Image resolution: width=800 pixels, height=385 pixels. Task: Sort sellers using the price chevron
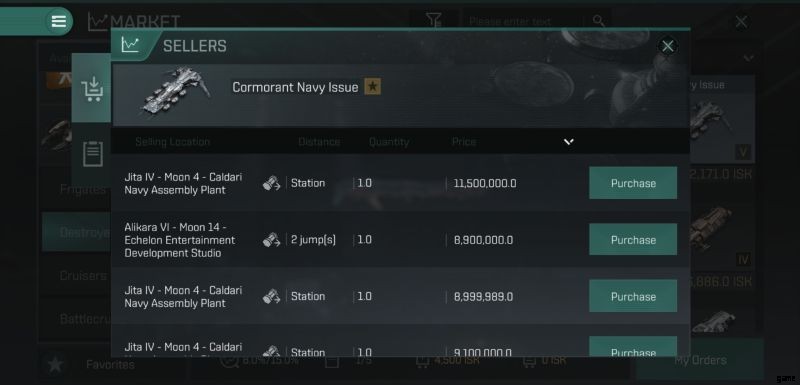[569, 141]
